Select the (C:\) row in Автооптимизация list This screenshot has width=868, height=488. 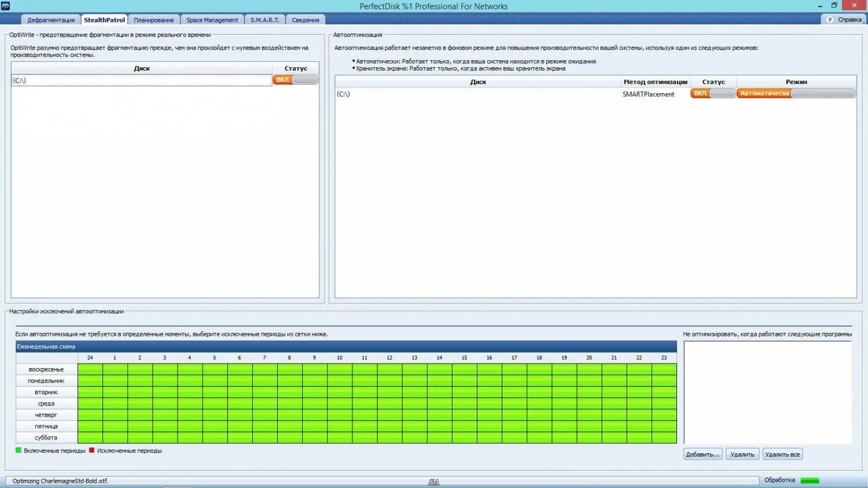[478, 94]
